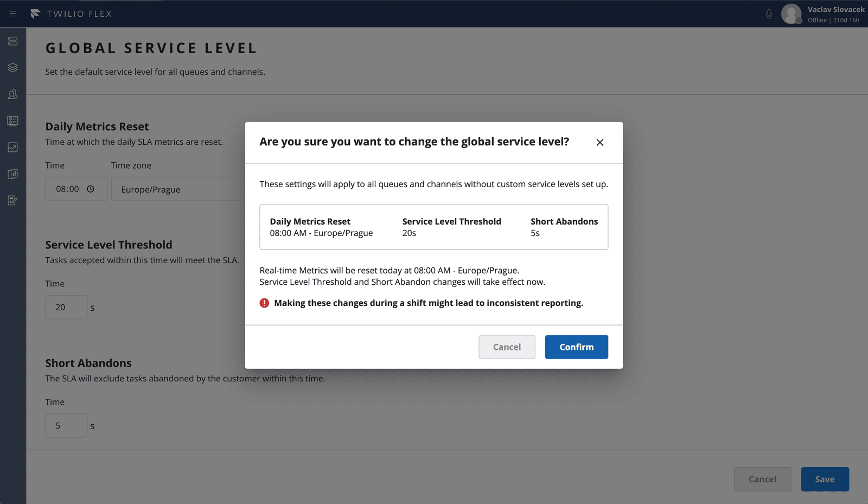The width and height of the screenshot is (868, 504).
Task: Cancel the confirmation dialog
Action: (507, 347)
